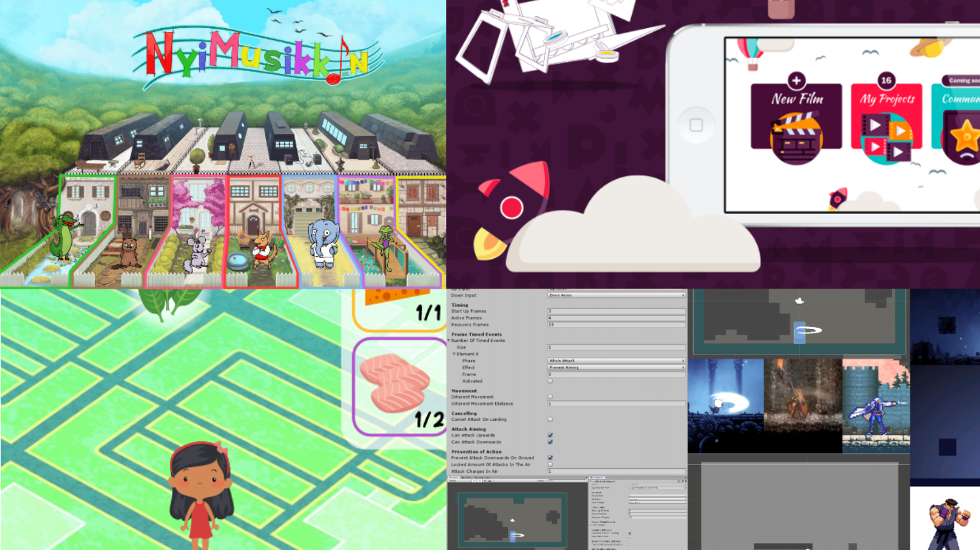The image size is (980, 550).
Task: Click the Frame Timed Events header
Action: [x=476, y=334]
